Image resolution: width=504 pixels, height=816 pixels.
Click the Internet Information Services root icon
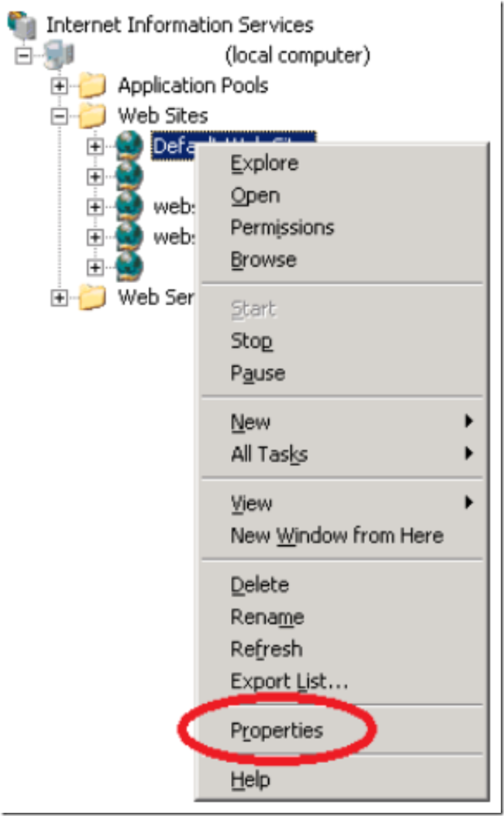[23, 24]
